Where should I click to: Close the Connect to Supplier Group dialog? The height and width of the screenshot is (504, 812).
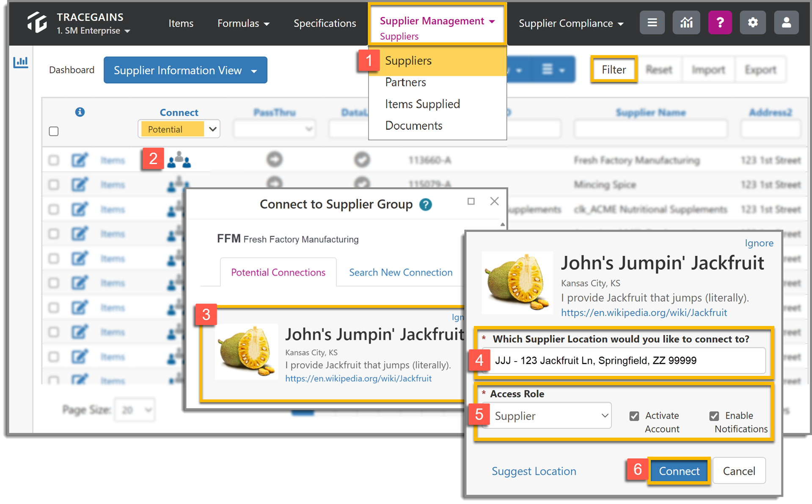pos(494,201)
